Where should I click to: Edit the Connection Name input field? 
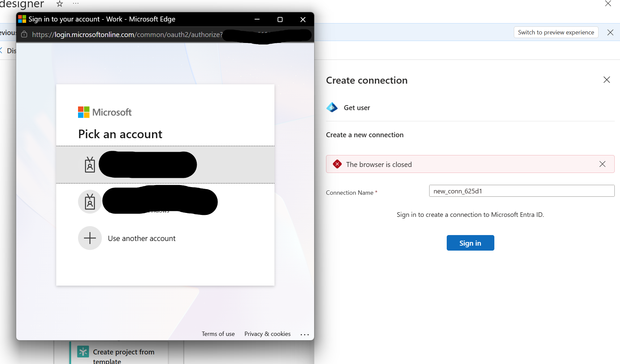click(x=522, y=191)
